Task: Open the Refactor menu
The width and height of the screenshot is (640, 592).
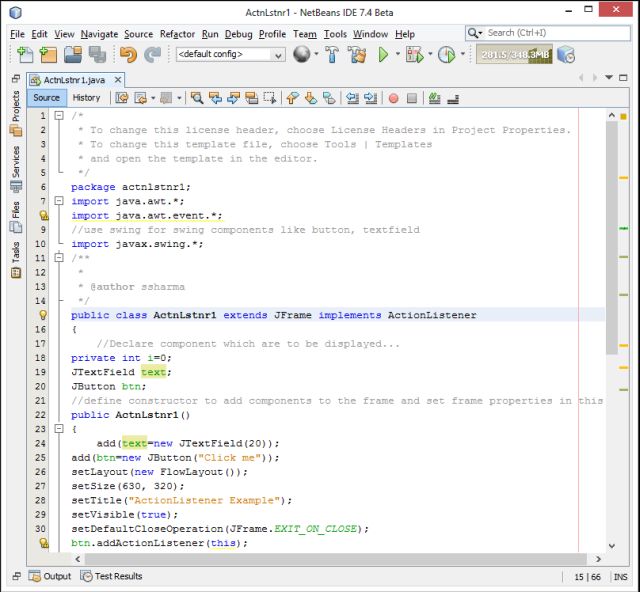Action: (x=177, y=34)
